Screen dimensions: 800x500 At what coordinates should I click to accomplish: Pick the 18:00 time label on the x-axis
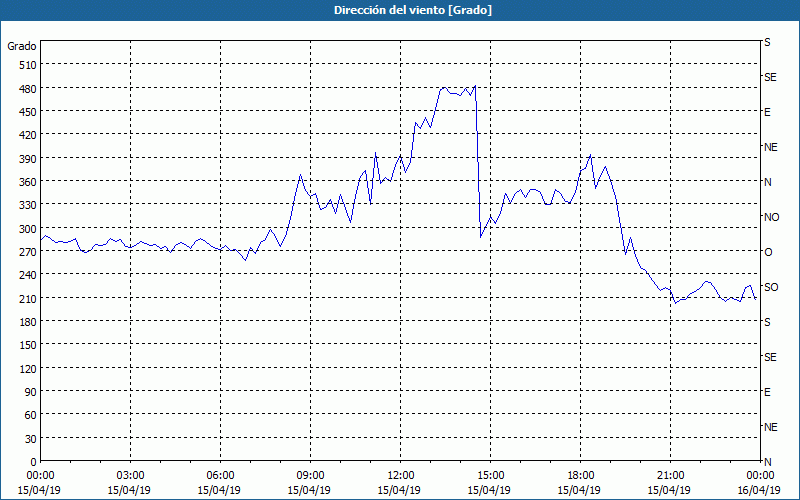[580, 476]
